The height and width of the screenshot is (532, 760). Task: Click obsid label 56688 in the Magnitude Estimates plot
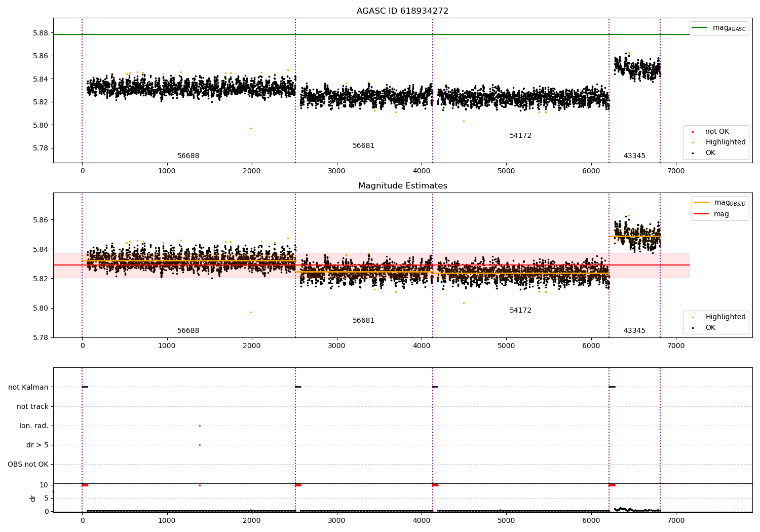[x=188, y=331]
